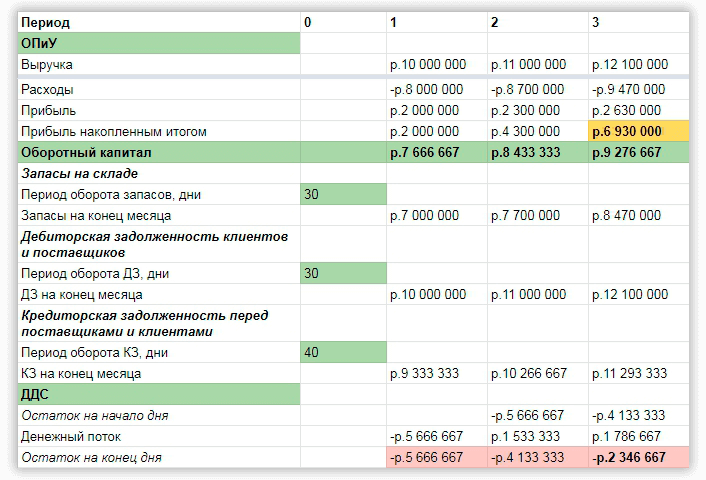Viewport: 706px width, 480px height.
Task: Click the 'Расходы' value for period 2
Action: pos(537,89)
